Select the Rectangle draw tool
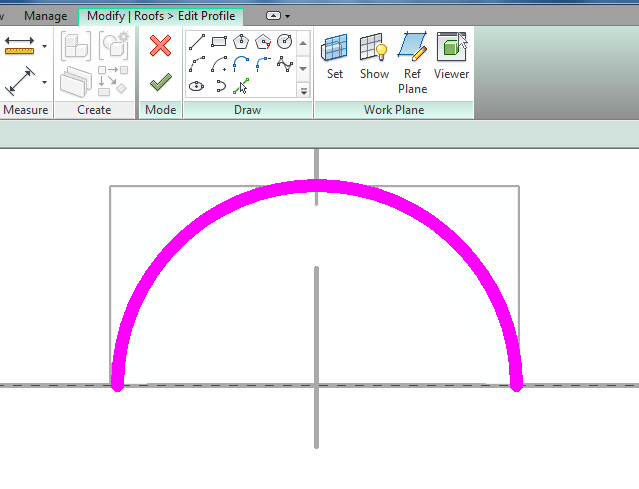The width and height of the screenshot is (639, 489). coord(219,42)
